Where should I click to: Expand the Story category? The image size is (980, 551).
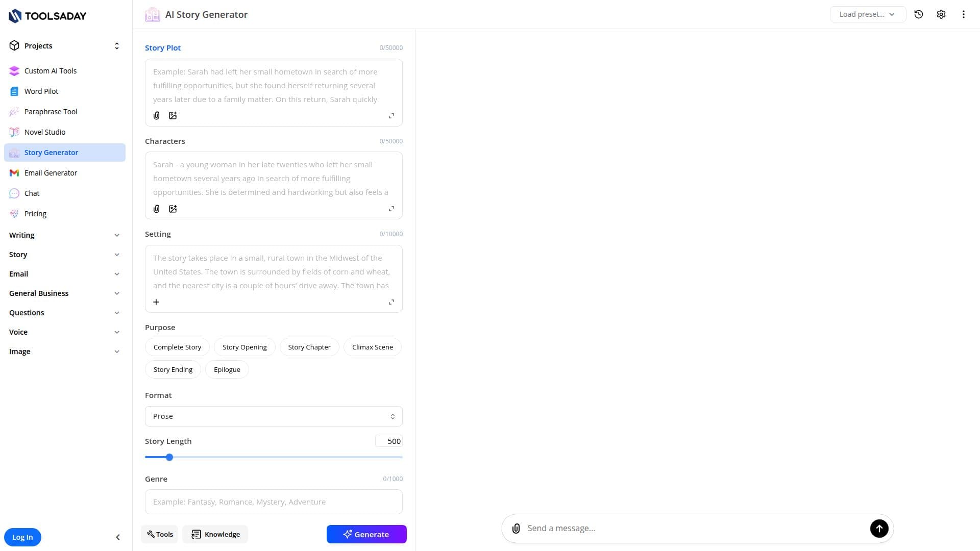pos(64,255)
